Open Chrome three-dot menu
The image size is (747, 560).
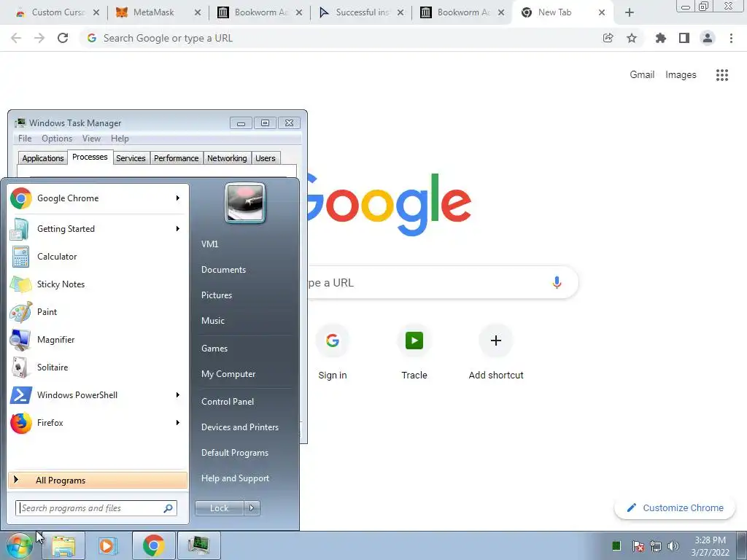coord(731,38)
